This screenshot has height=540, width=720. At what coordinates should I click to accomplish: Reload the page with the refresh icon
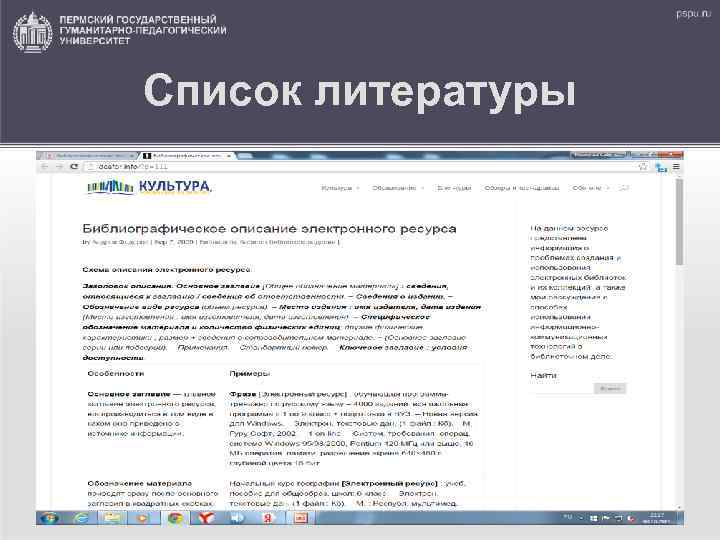(x=74, y=167)
